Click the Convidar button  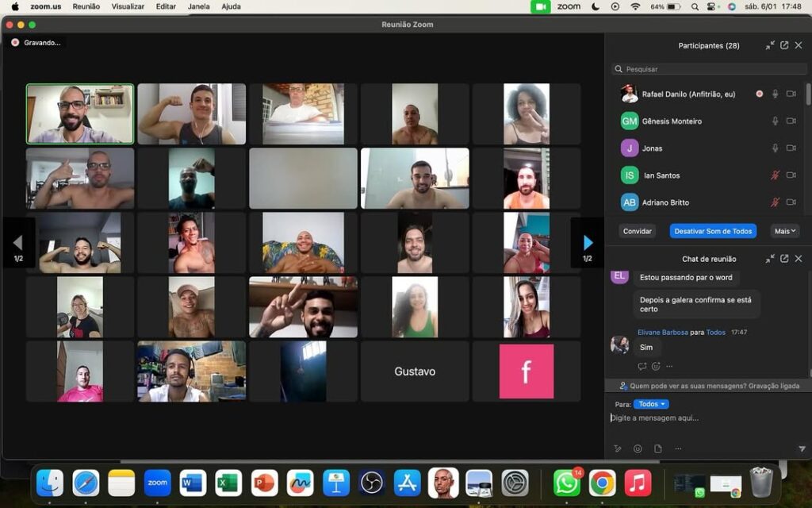click(637, 231)
